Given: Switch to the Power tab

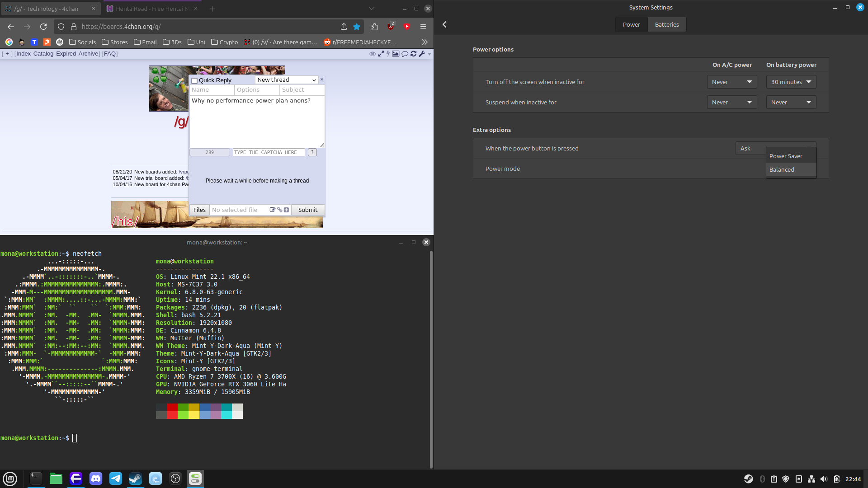Looking at the screenshot, I should pos(631,24).
